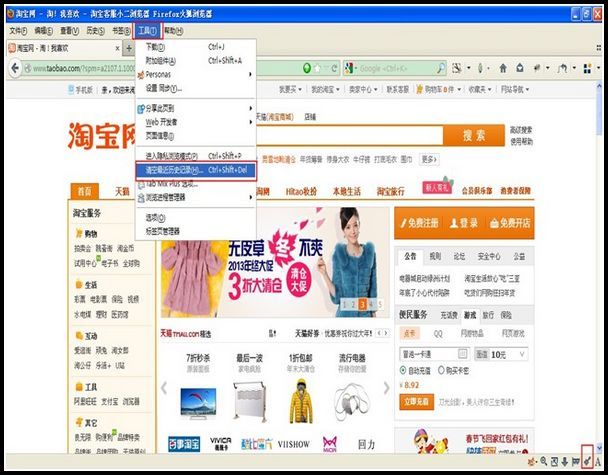Open the 10元 face value dropdown
The height and width of the screenshot is (475, 608).
522,354
